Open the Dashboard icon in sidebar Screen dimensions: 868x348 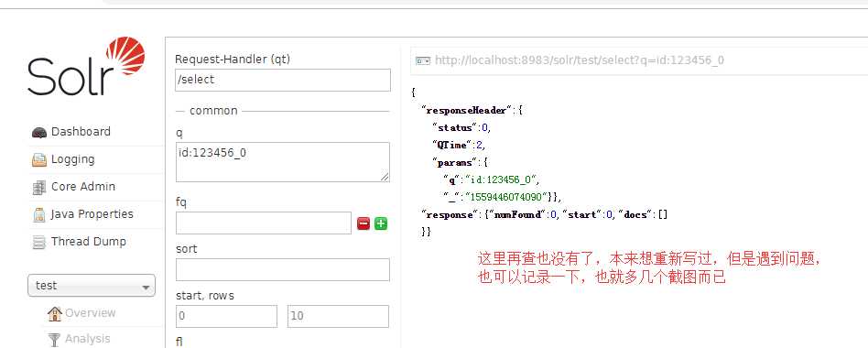coord(38,132)
